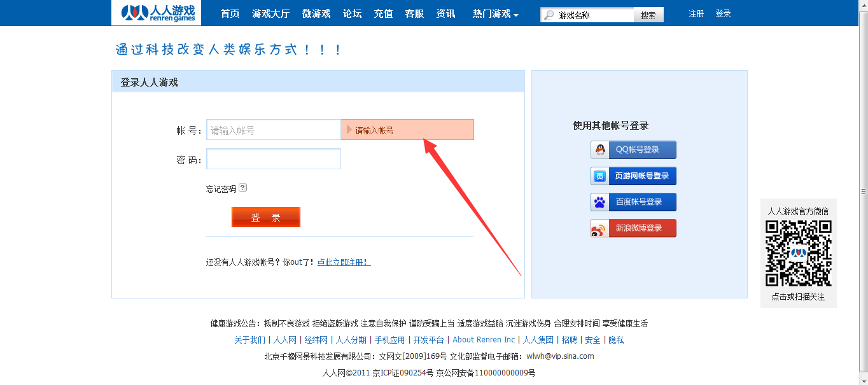Click the question mark help icon

(242, 188)
